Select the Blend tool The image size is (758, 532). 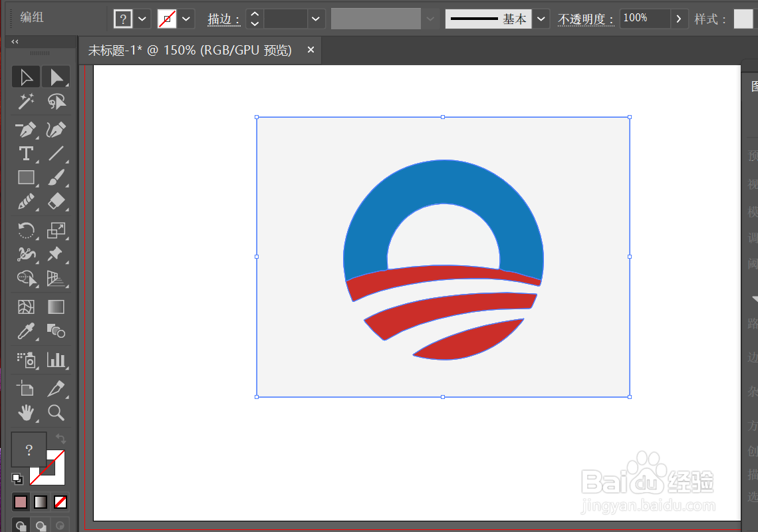56,331
